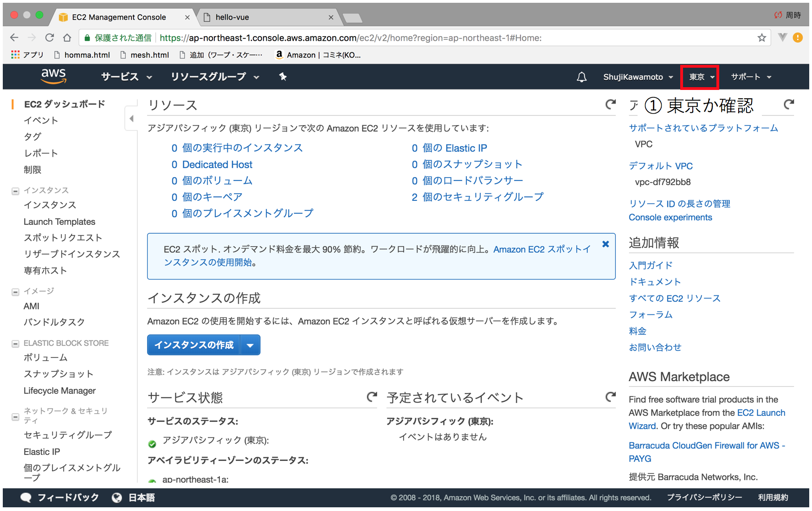Refresh the Service status section
The width and height of the screenshot is (812, 511).
tap(372, 396)
